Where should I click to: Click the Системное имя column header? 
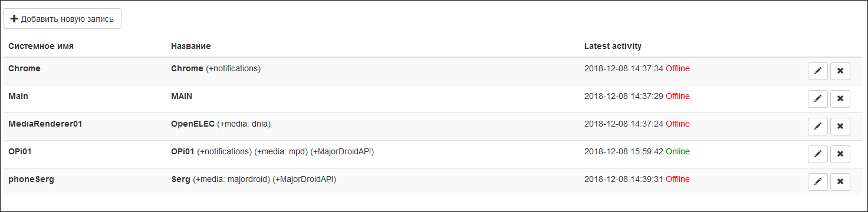(x=41, y=46)
